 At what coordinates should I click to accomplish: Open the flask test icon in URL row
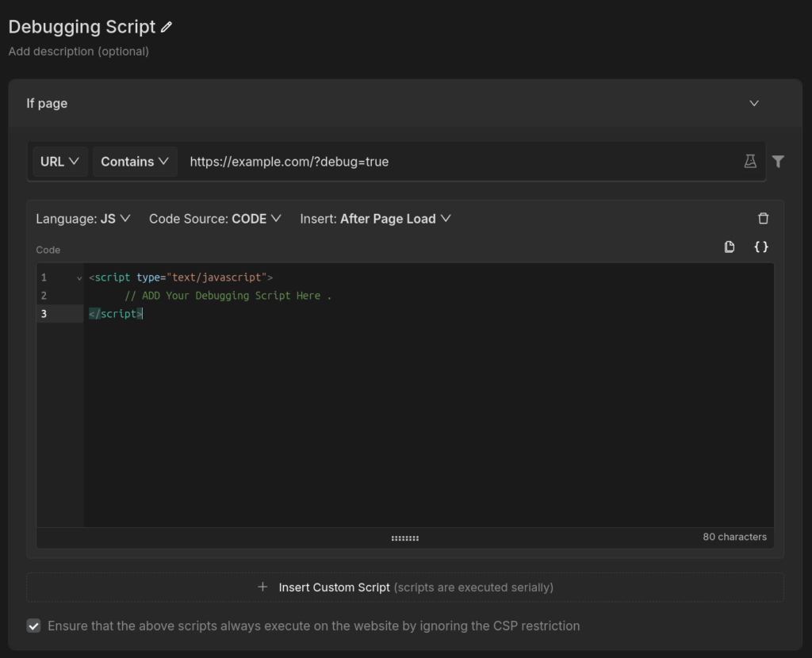coord(750,162)
